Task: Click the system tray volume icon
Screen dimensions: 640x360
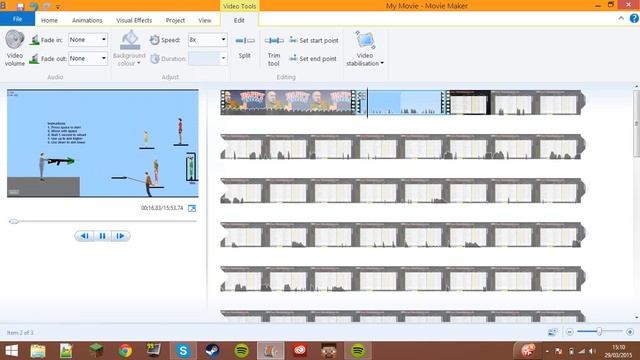Action: tap(592, 351)
